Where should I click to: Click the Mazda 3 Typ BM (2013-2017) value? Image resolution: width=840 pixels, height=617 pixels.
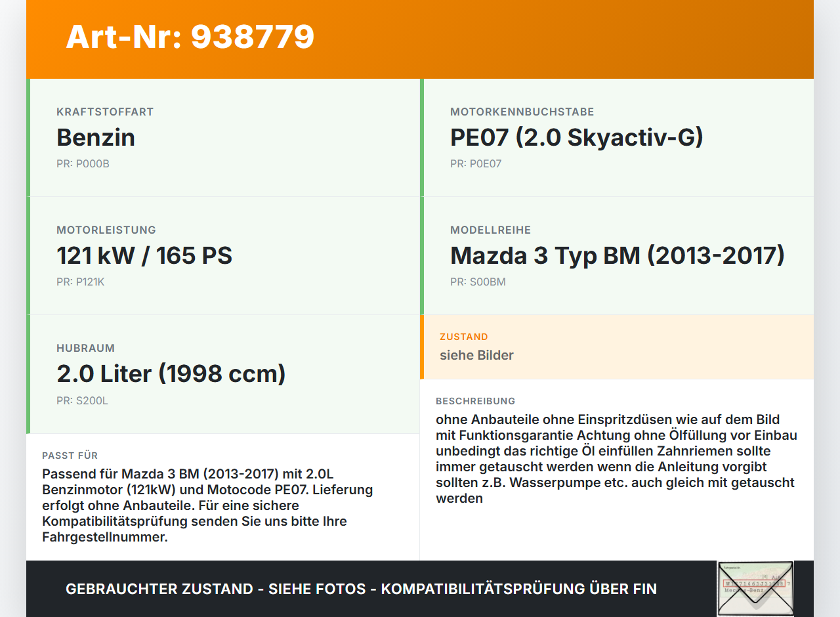(x=618, y=255)
